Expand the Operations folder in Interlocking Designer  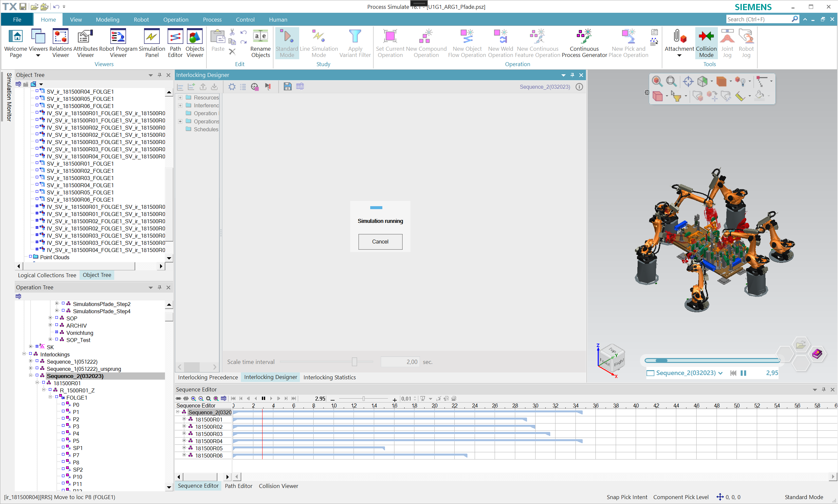pos(180,121)
